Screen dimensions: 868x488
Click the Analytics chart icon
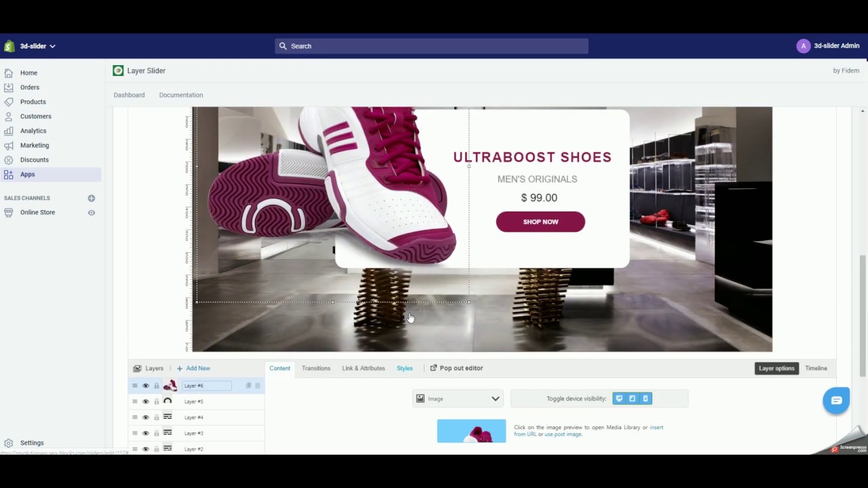(8, 131)
